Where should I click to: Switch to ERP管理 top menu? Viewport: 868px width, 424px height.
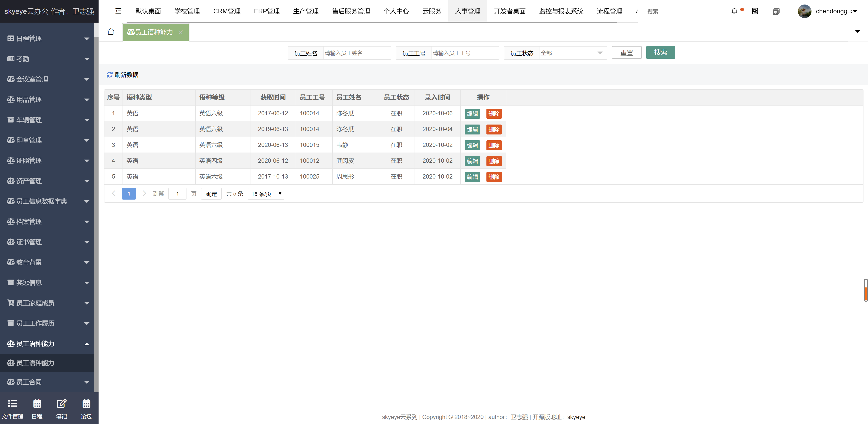click(x=267, y=11)
